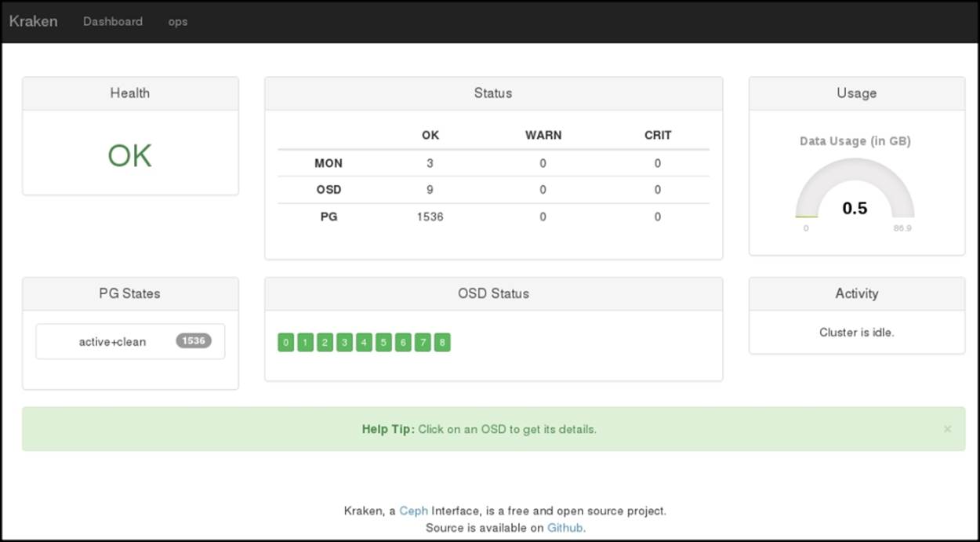Viewport: 980px width, 542px height.
Task: Click the Data Usage gauge
Action: coord(855,196)
